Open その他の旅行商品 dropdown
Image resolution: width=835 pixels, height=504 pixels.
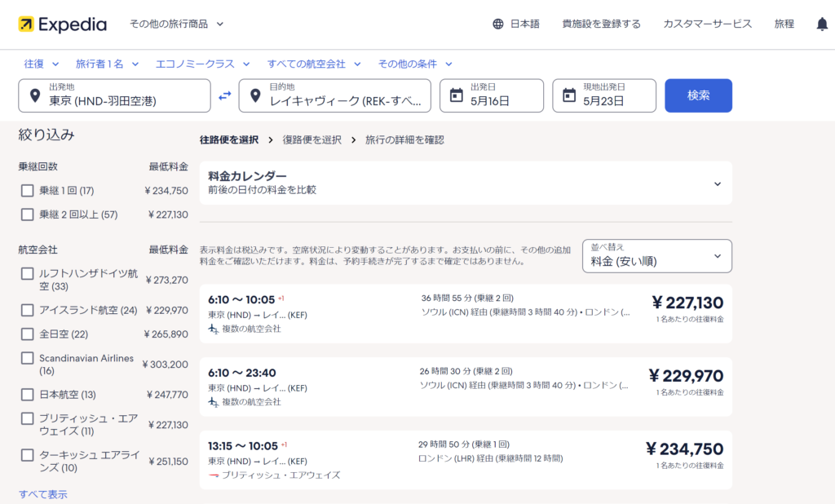(176, 24)
